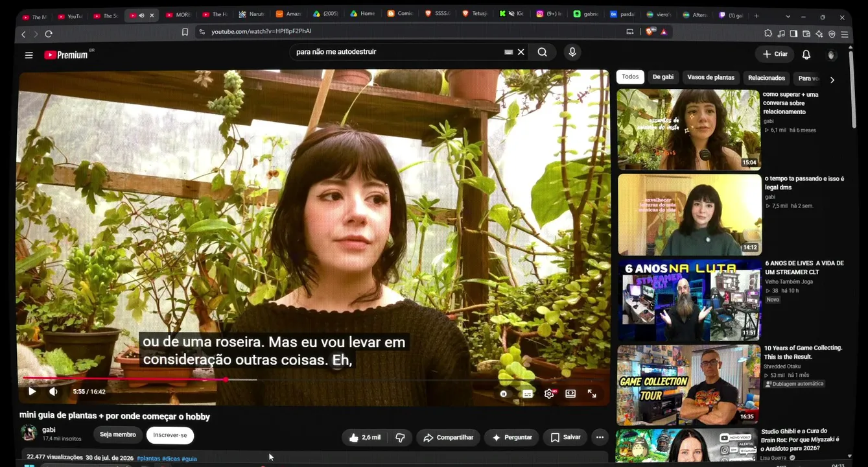The image size is (868, 467).
Task: Click the #plantas hashtag
Action: pos(148,459)
